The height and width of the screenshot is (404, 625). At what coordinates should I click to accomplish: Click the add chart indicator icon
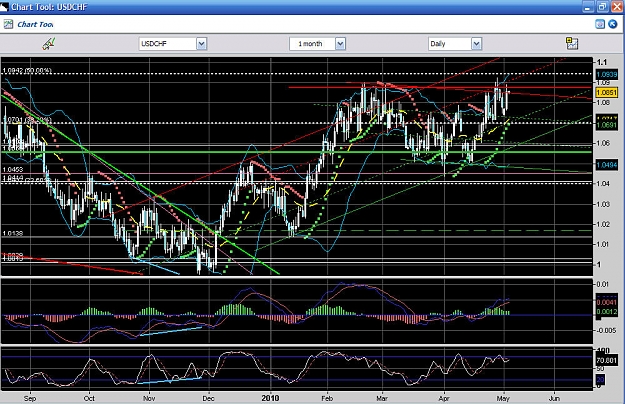[x=572, y=43]
